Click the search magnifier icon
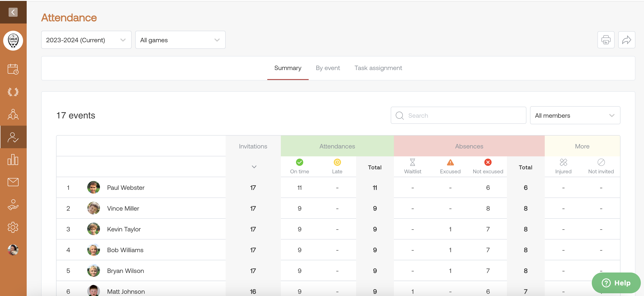 pos(400,115)
